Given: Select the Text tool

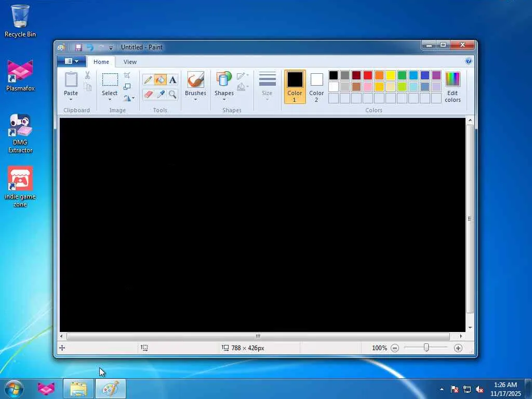Looking at the screenshot, I should pyautogui.click(x=172, y=80).
